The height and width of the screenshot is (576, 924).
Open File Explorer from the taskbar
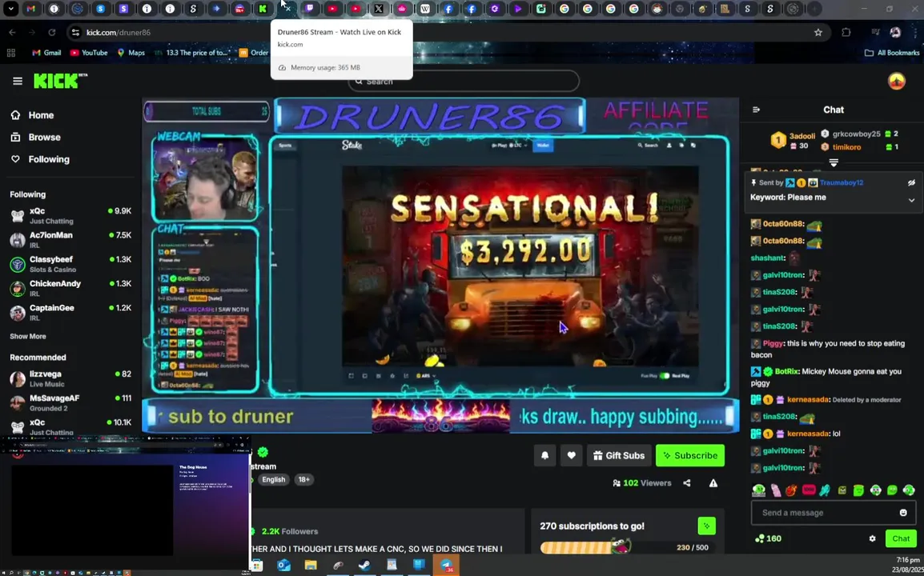(x=311, y=565)
